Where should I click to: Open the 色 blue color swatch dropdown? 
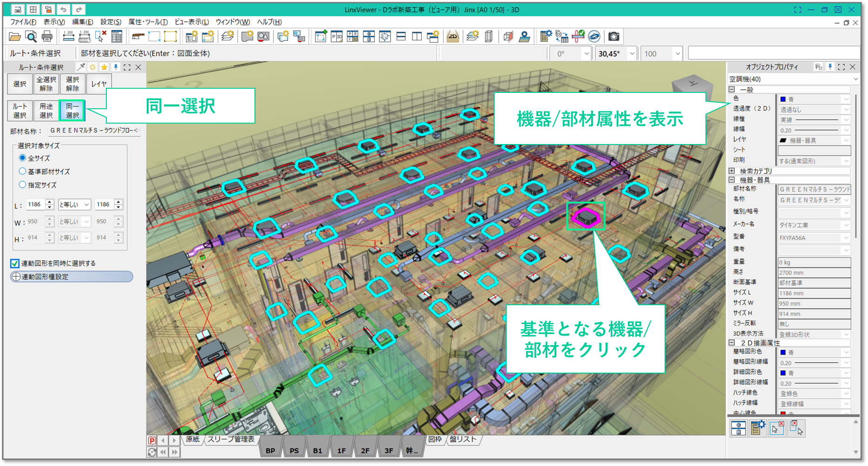click(x=846, y=99)
